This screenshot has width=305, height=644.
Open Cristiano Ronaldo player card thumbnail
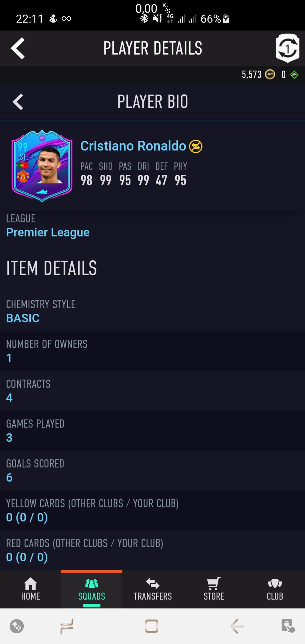(42, 166)
